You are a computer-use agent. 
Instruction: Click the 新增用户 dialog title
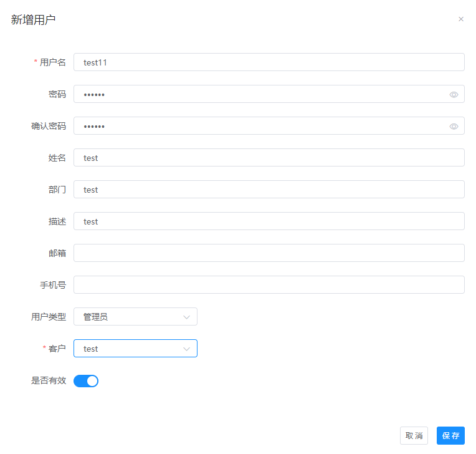coord(34,20)
